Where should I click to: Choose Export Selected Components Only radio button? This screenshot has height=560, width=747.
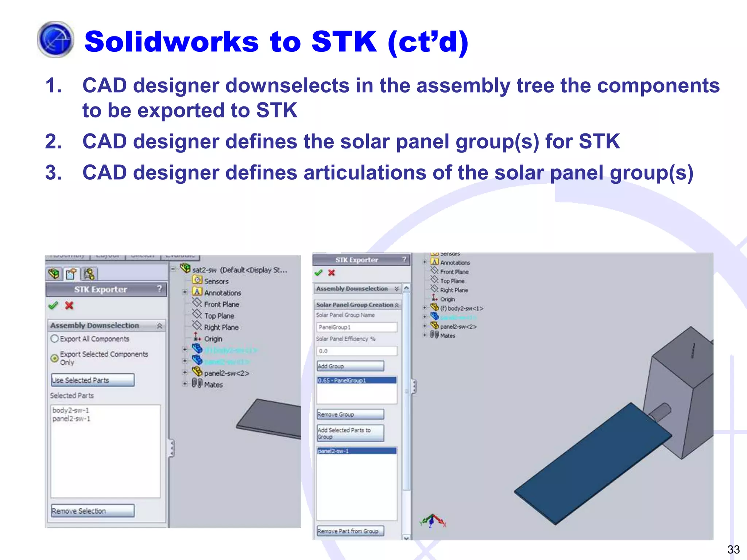54,358
